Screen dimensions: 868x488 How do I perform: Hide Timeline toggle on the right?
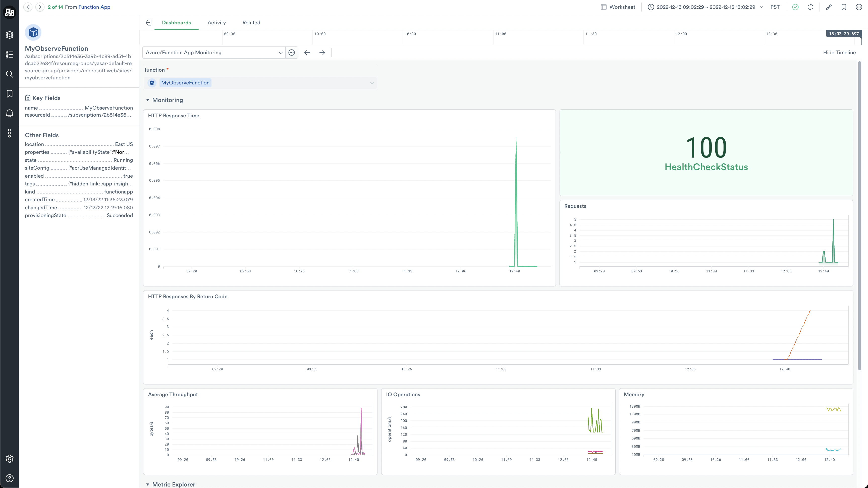(839, 53)
